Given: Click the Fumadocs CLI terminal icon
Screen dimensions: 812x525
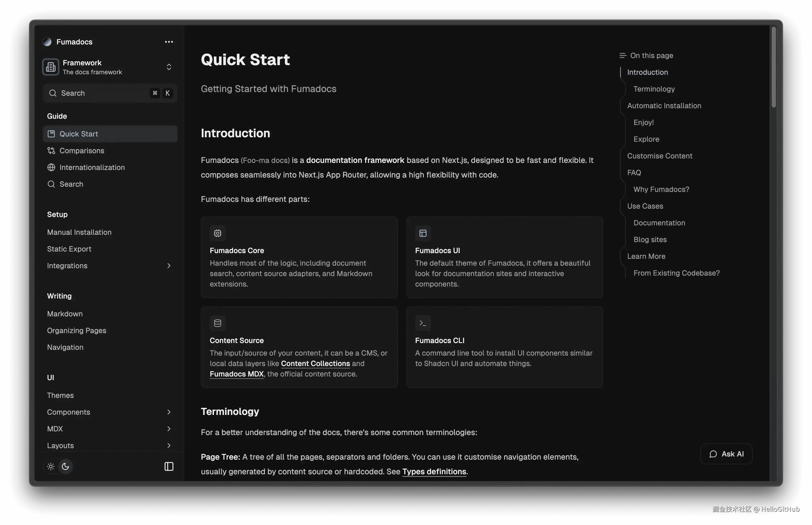Looking at the screenshot, I should click(423, 323).
